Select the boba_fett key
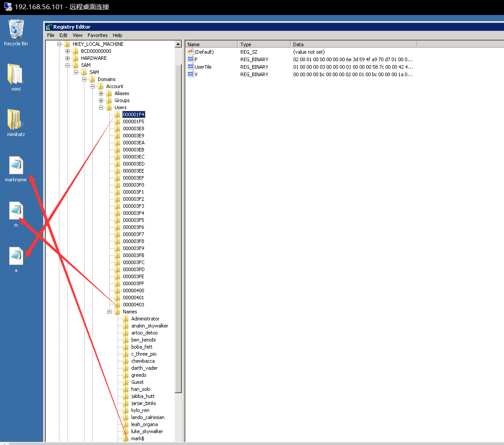Viewport: 504px width, 445px height. [x=142, y=347]
